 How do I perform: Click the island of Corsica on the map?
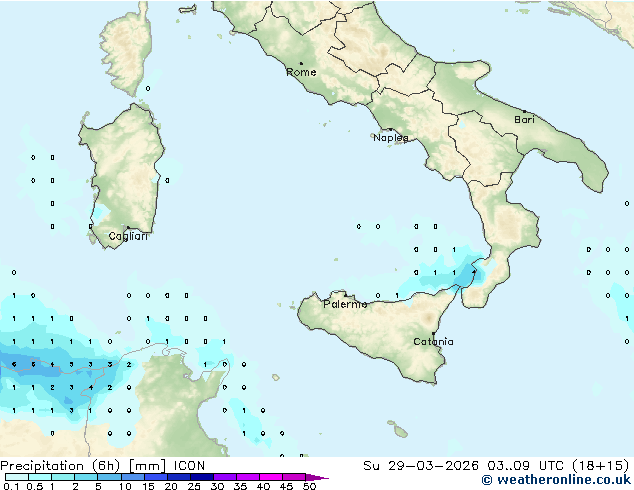click(127, 51)
